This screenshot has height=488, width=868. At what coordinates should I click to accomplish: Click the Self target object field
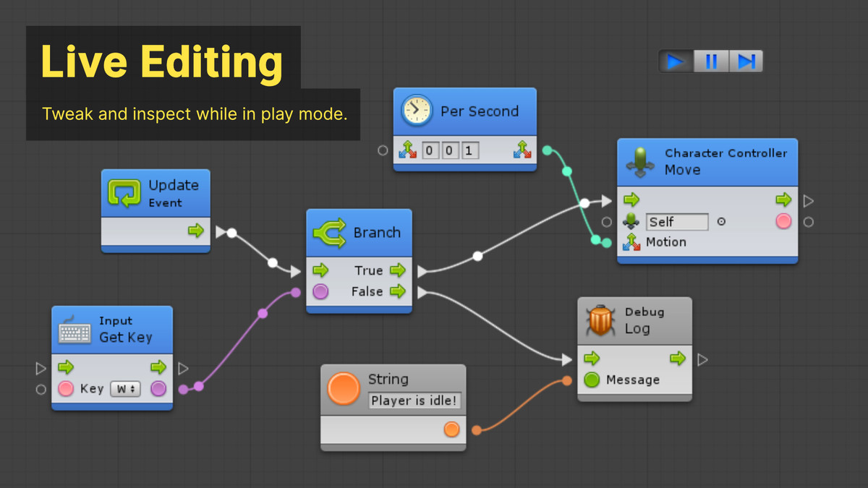pyautogui.click(x=677, y=222)
